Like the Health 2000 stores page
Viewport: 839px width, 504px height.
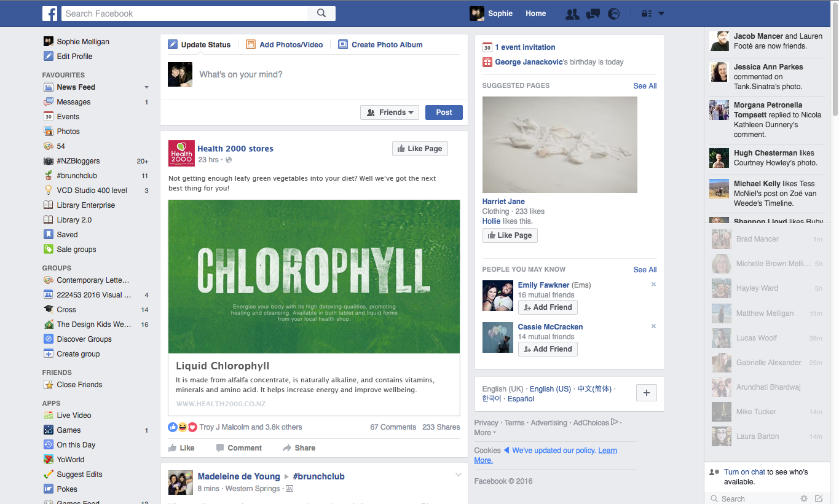click(420, 149)
